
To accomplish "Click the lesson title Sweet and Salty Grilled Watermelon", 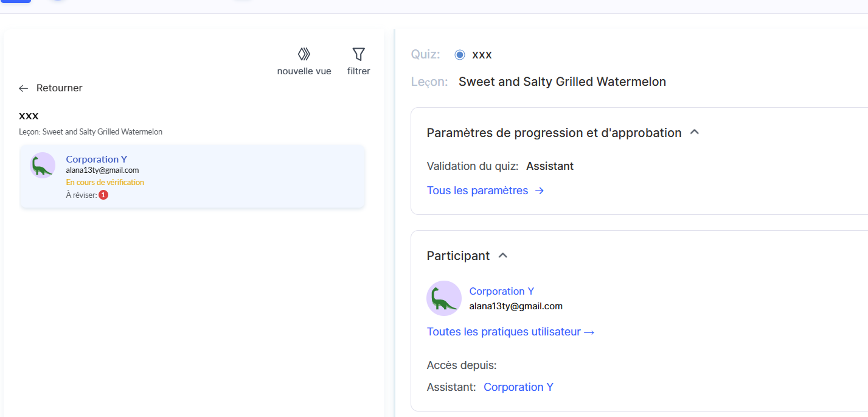I will click(562, 82).
